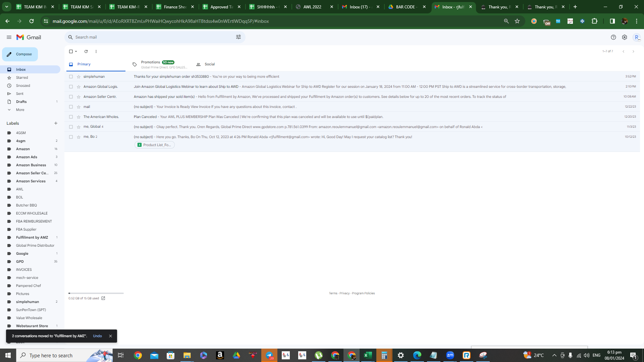Screen dimensions: 644x362
Task: Click the storage usage progress bar
Action: point(96,293)
